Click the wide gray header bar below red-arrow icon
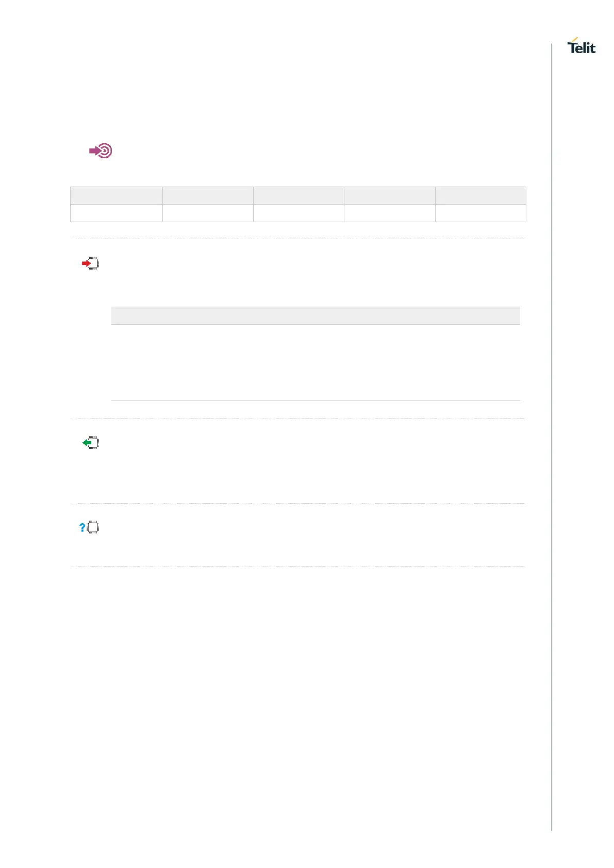 point(316,315)
